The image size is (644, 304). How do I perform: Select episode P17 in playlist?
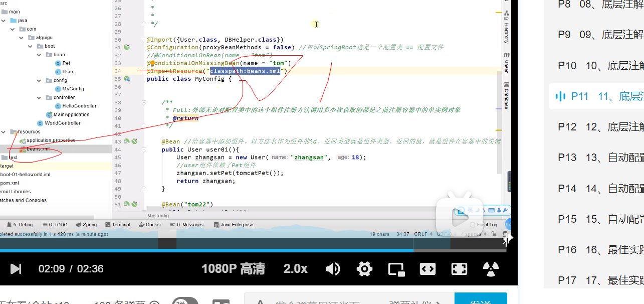[x=601, y=280]
